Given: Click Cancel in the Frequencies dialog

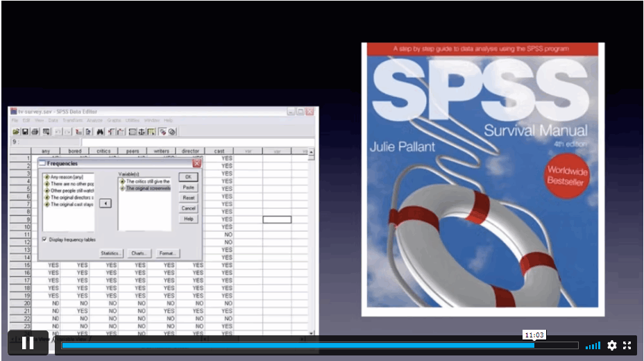Looking at the screenshot, I should pos(188,208).
